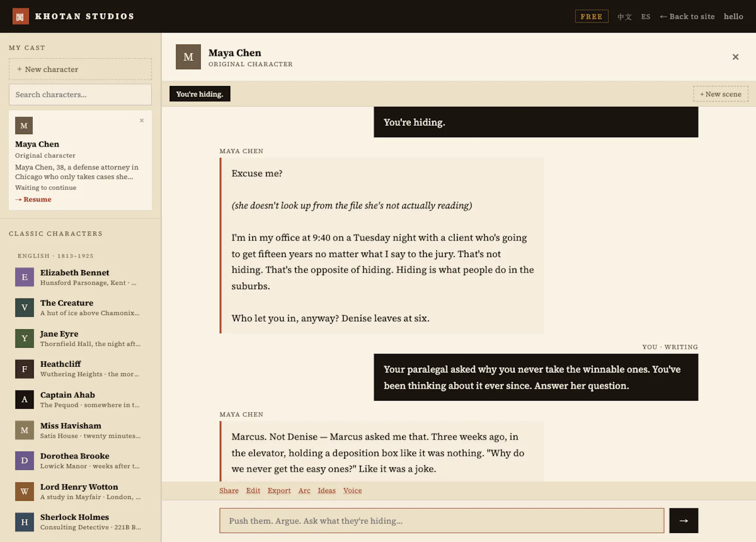The image size is (756, 542).
Task: Choose Heathcliff's F avatar
Action: pos(25,369)
